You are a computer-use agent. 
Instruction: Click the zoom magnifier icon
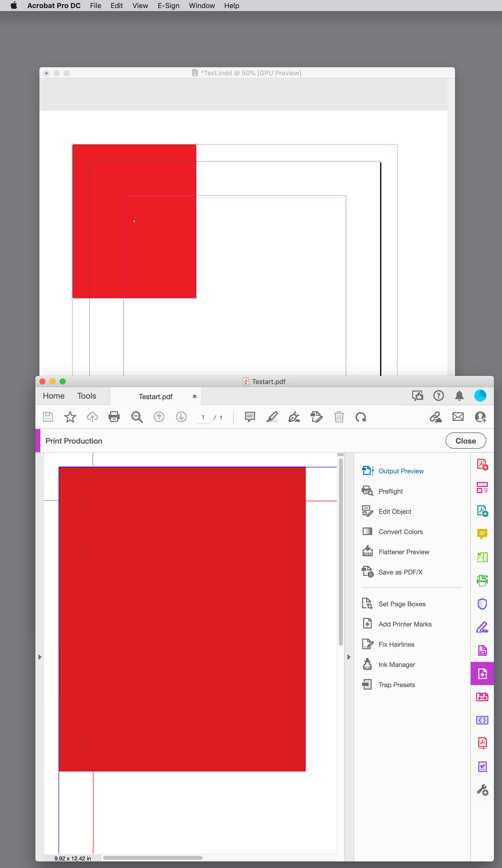pos(137,417)
